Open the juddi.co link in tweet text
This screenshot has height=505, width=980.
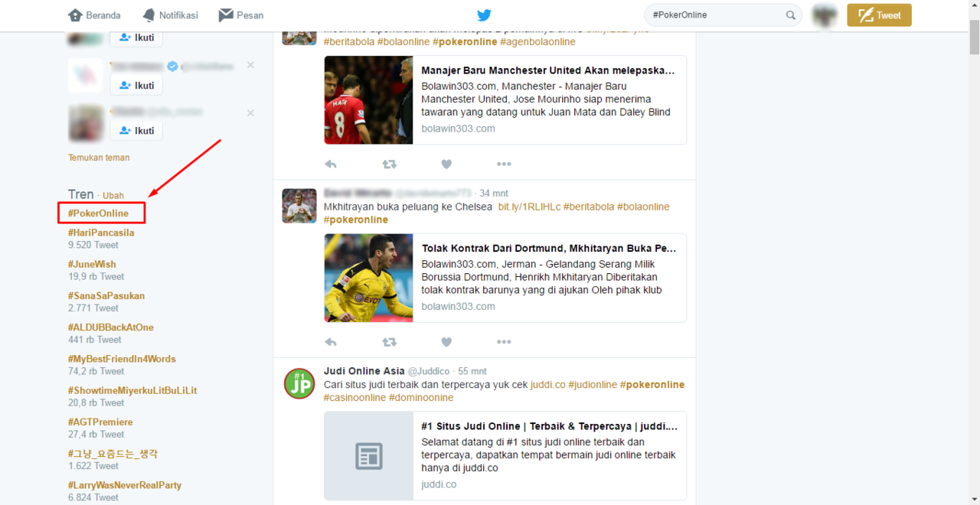pyautogui.click(x=548, y=384)
